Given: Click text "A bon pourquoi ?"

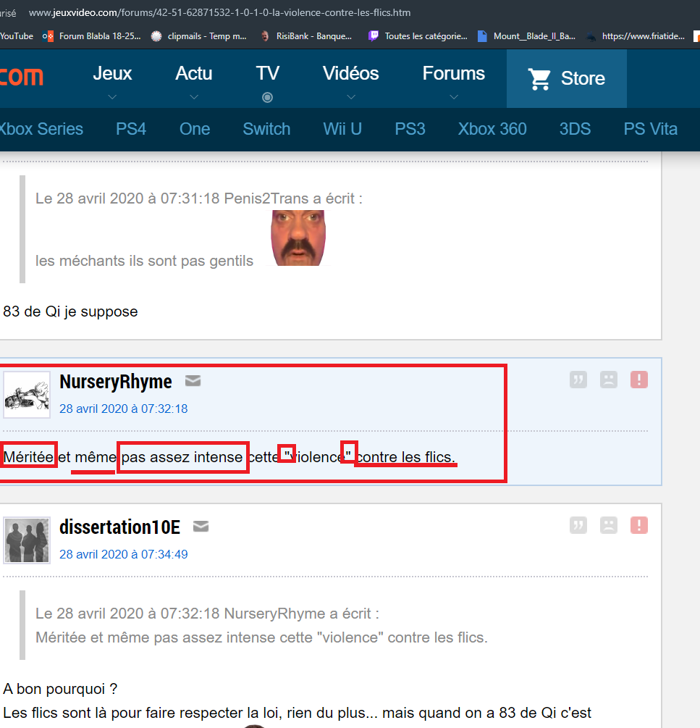Looking at the screenshot, I should coord(60,689).
